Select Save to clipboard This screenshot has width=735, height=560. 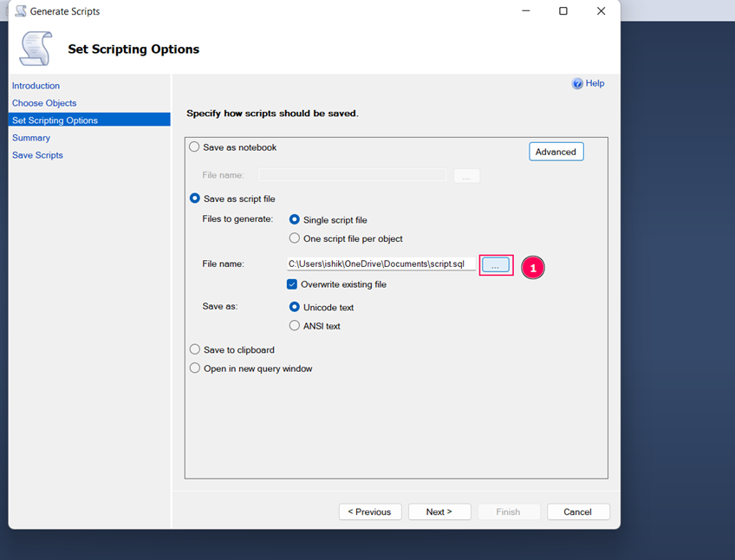(194, 349)
